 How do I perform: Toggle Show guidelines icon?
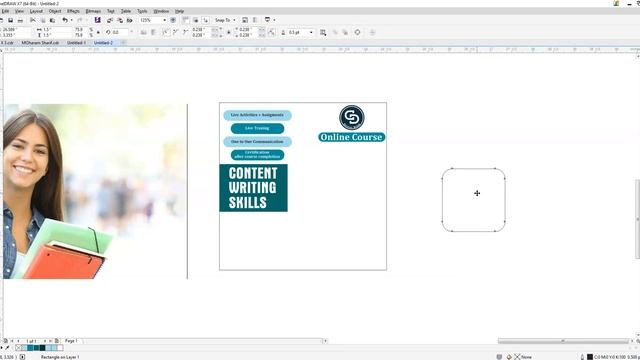tap(205, 20)
